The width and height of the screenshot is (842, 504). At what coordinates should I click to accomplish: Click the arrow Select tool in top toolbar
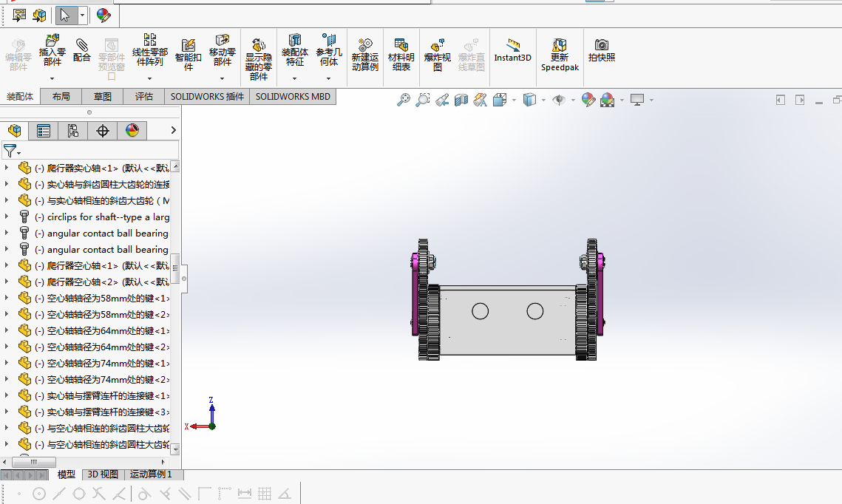coord(66,16)
